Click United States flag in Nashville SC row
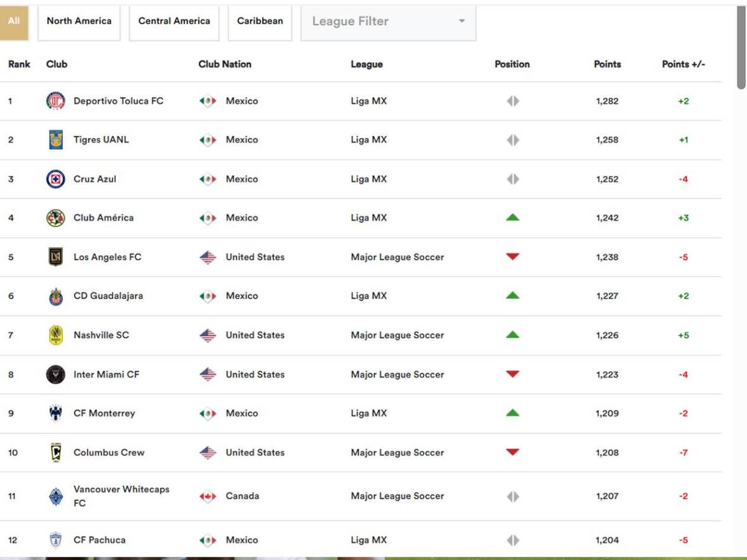The height and width of the screenshot is (560, 747). 208,335
